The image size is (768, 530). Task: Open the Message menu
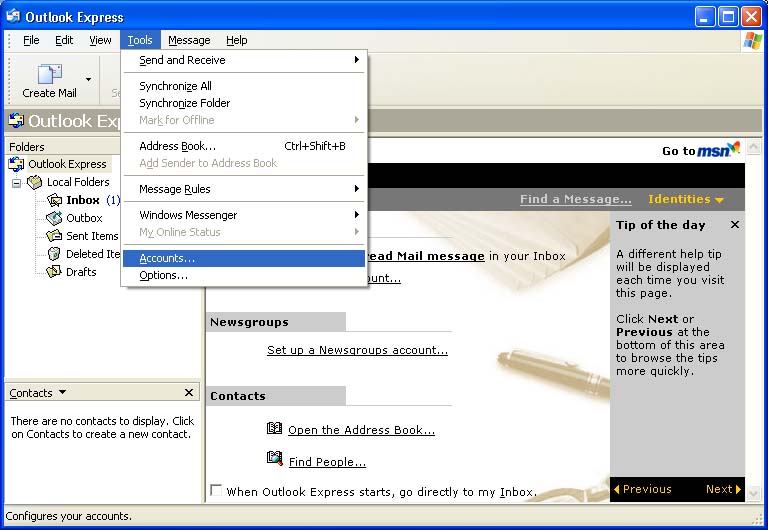pyautogui.click(x=189, y=40)
